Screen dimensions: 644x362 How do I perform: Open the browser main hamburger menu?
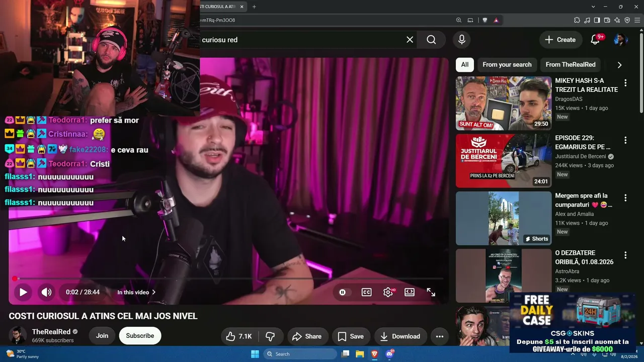coord(637,20)
